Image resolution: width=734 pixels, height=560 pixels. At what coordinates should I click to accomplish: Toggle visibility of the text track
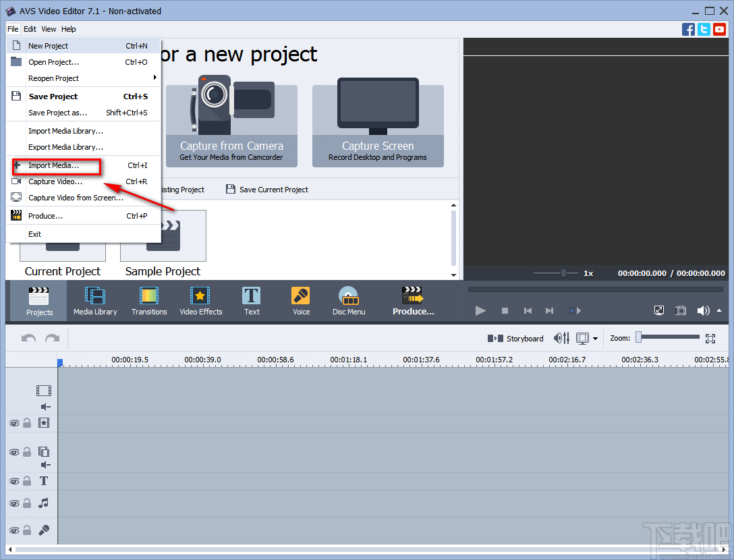[14, 482]
